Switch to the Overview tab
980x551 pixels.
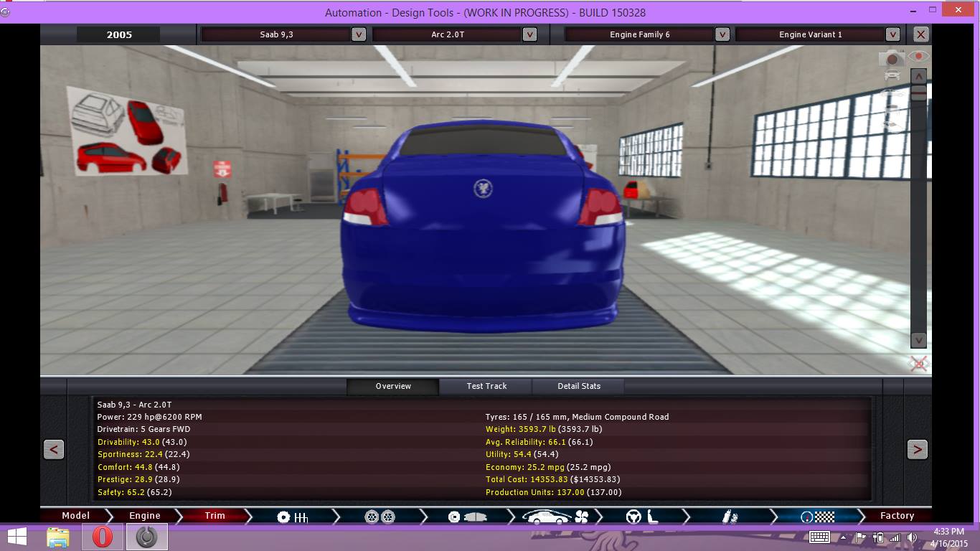point(393,386)
